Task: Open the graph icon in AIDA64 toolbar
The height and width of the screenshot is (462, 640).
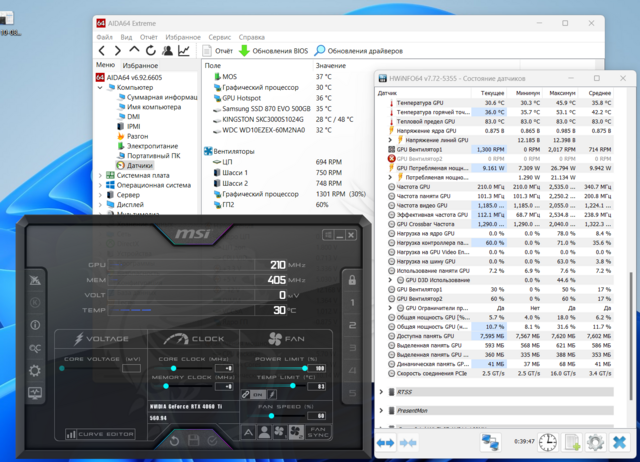Action: tap(183, 50)
